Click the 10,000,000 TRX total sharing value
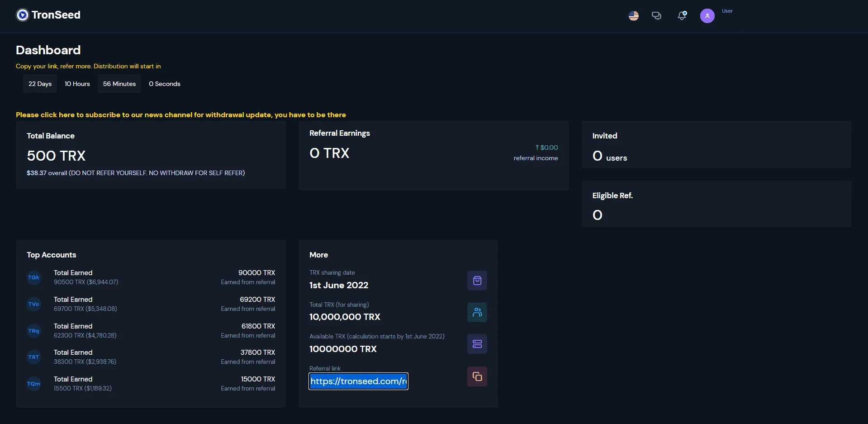Image resolution: width=868 pixels, height=424 pixels. tap(345, 317)
